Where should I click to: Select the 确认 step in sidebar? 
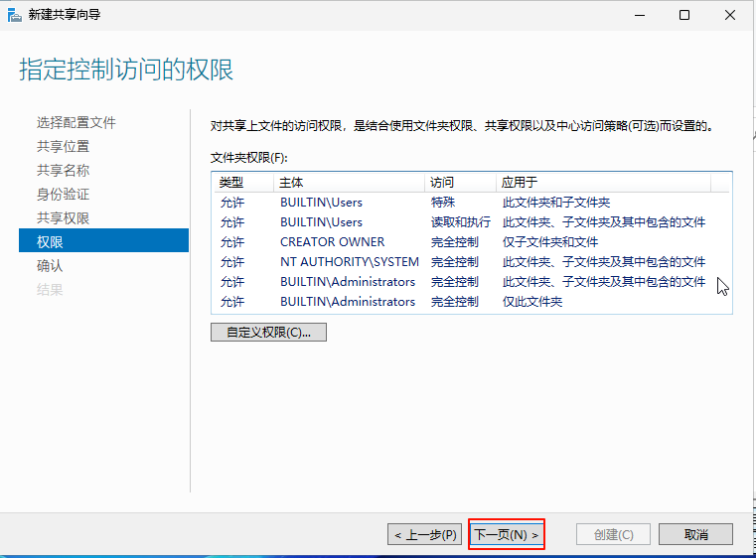50,266
